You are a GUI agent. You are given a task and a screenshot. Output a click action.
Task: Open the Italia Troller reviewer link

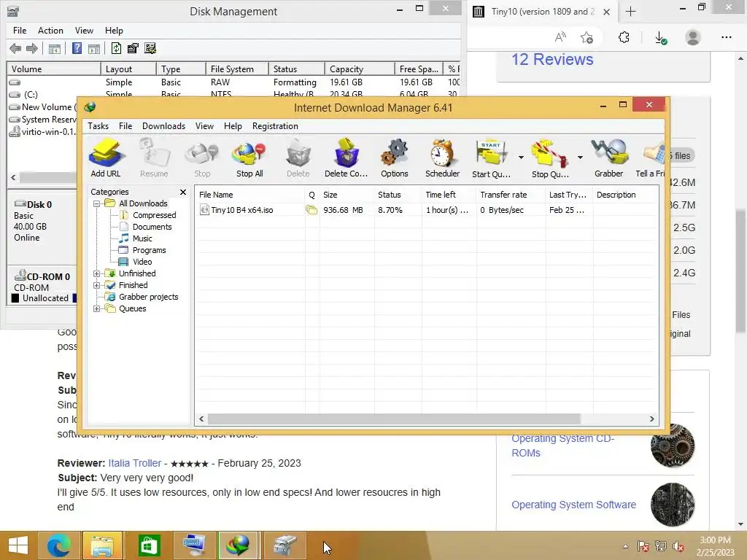134,463
